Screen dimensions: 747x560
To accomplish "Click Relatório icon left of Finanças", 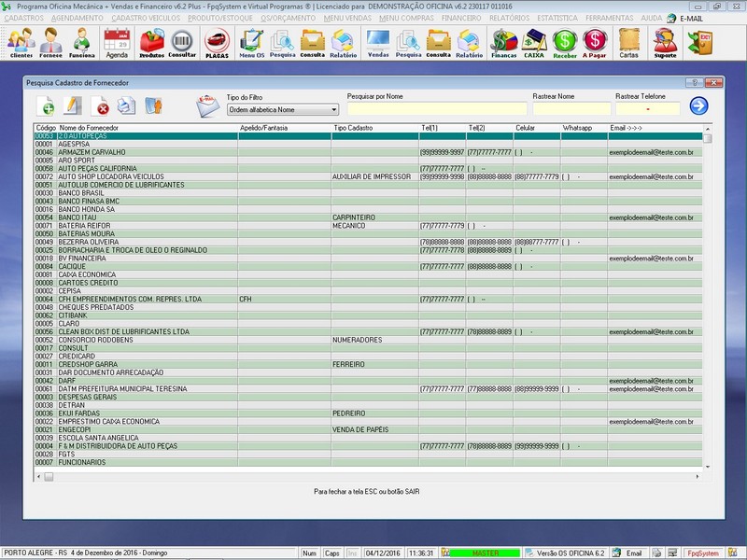I will coord(470,43).
